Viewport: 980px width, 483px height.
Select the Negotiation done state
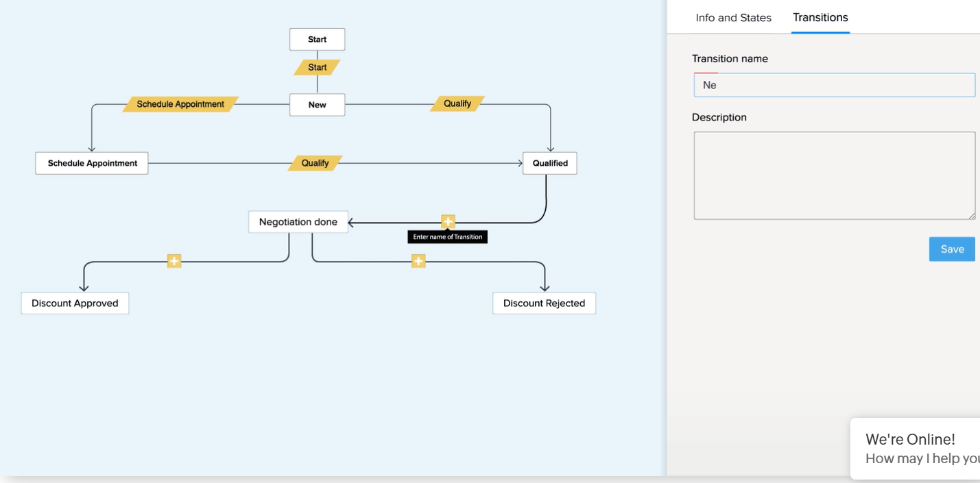click(x=298, y=222)
